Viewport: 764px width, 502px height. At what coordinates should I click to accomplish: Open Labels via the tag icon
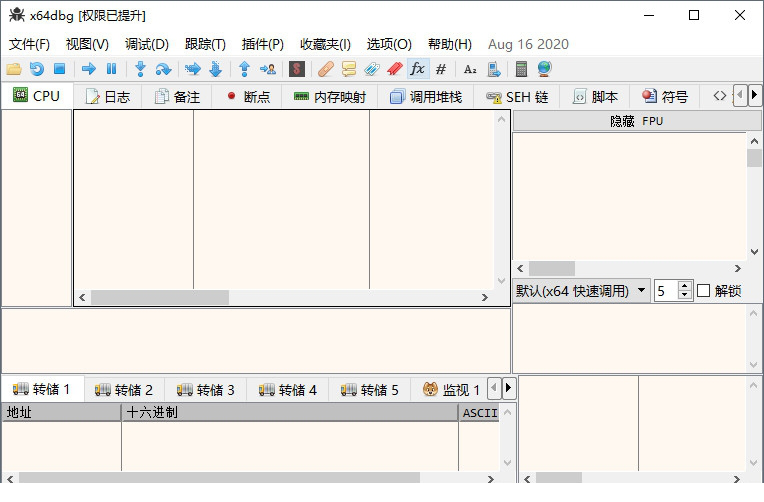point(371,69)
